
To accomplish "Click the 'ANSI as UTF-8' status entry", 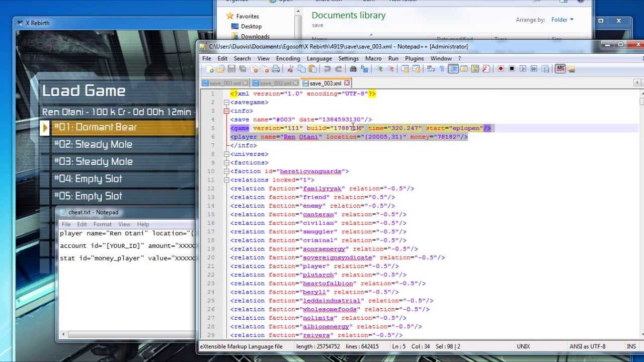I will point(588,346).
